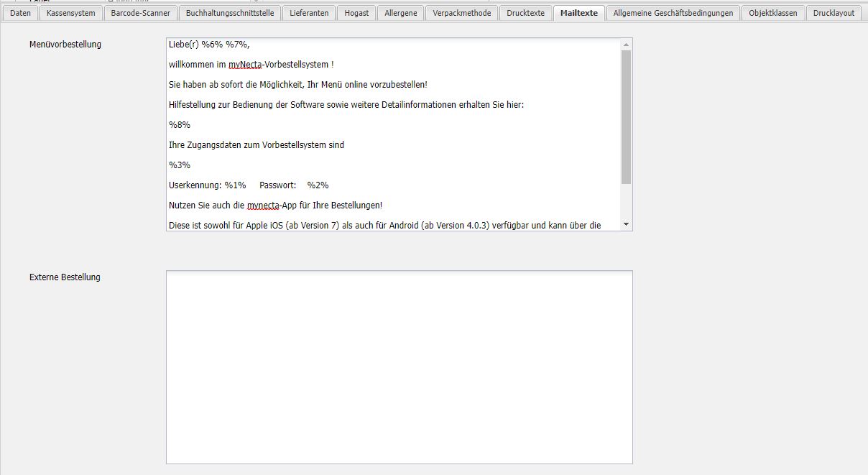Show the Drucktexte tab
Viewport: 868px width, 475px height.
click(525, 13)
